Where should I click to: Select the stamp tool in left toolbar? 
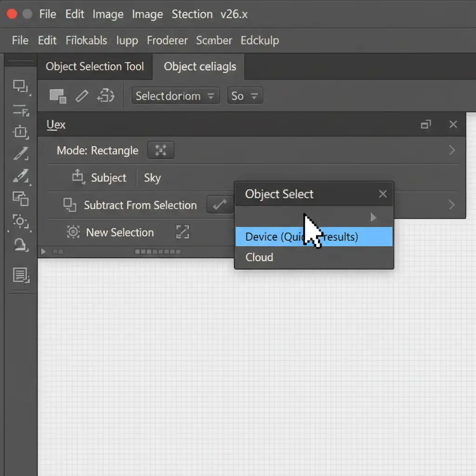pyautogui.click(x=20, y=244)
